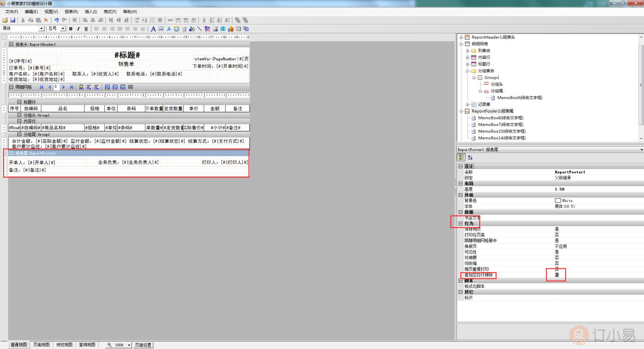Open the 插入(I) menu
Image resolution: width=644 pixels, height=349 pixels.
click(x=91, y=12)
